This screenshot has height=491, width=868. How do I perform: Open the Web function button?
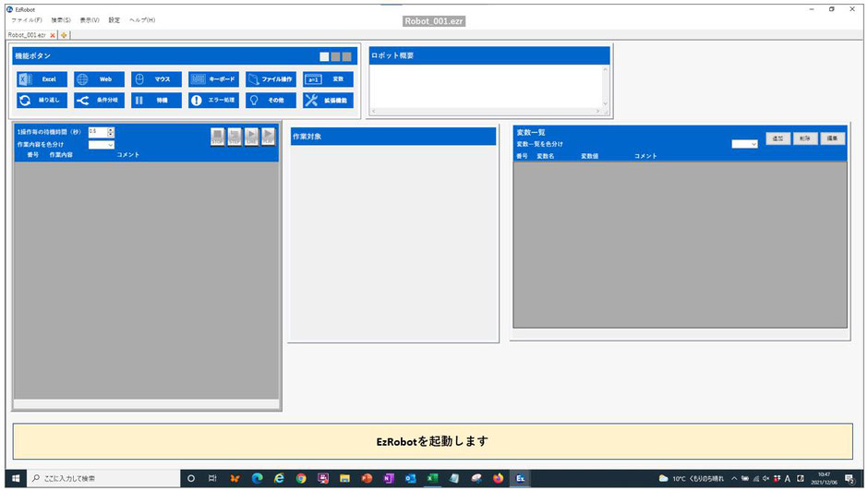click(99, 79)
